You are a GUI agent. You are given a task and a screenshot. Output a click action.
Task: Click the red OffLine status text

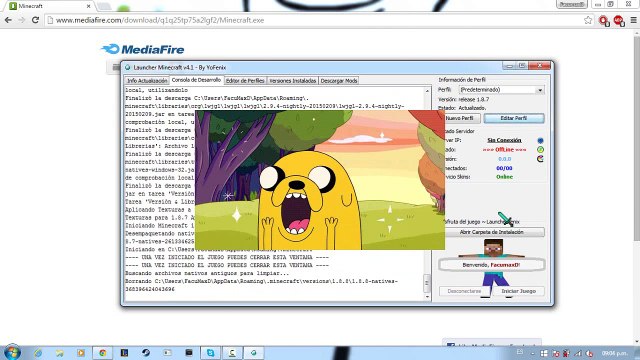pyautogui.click(x=504, y=150)
